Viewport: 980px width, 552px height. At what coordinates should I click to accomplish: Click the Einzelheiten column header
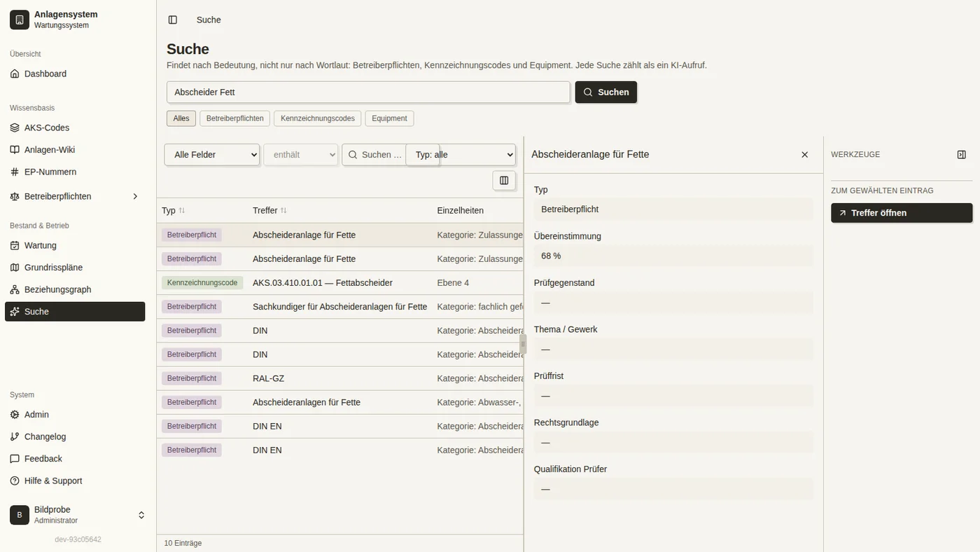click(460, 210)
